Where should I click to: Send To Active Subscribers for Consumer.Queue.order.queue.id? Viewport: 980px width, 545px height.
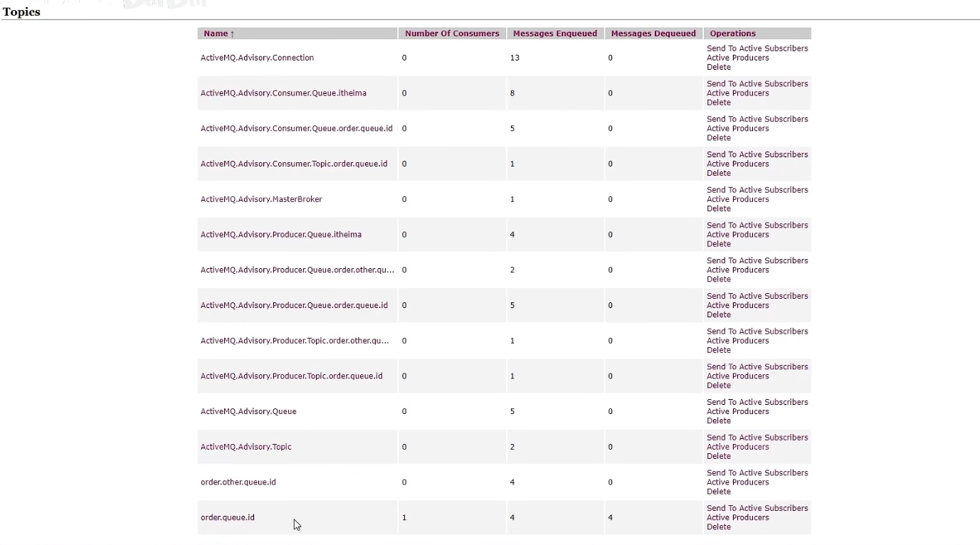(x=757, y=120)
